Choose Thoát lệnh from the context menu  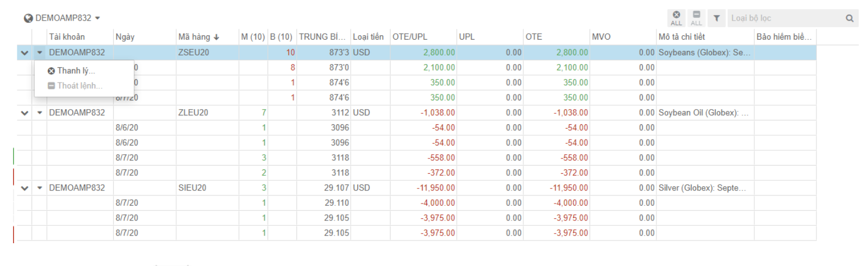click(x=79, y=86)
